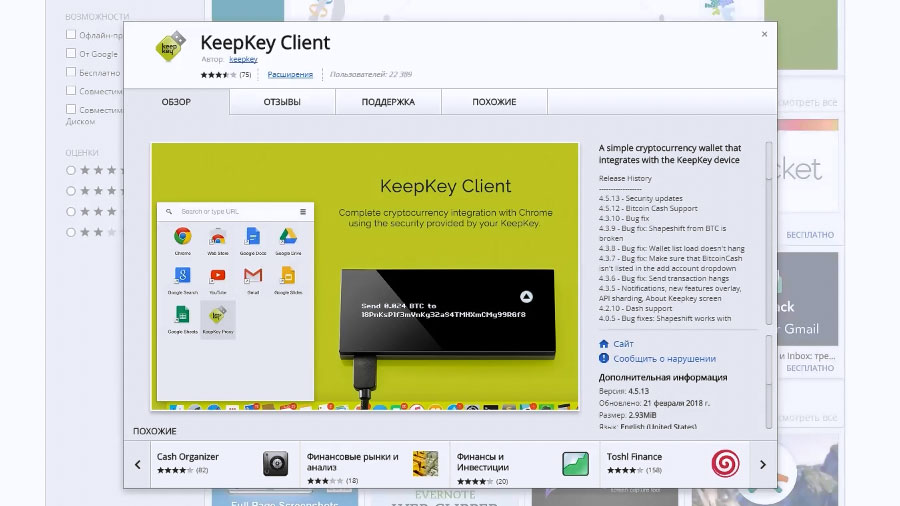Click the KeepKey Client promo screenshot
Viewport: 900px width, 506px height.
[364, 277]
